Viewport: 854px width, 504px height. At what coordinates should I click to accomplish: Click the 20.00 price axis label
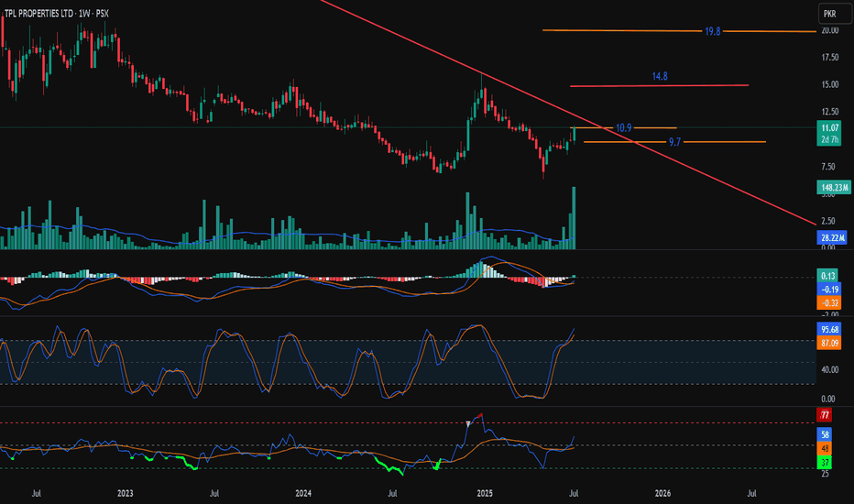(x=830, y=30)
